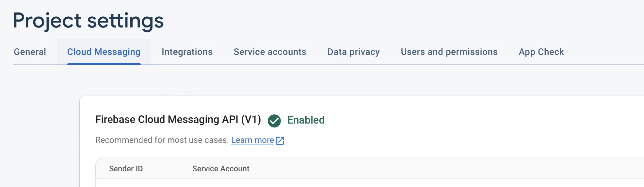This screenshot has height=187, width=644.
Task: Click the green Enabled checkmark icon
Action: (x=274, y=121)
